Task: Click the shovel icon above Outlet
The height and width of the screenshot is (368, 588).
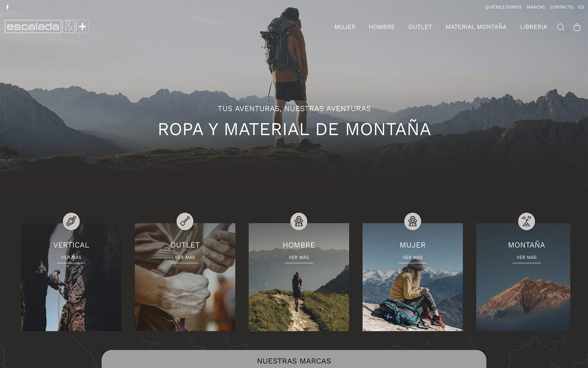Action: pyautogui.click(x=185, y=221)
